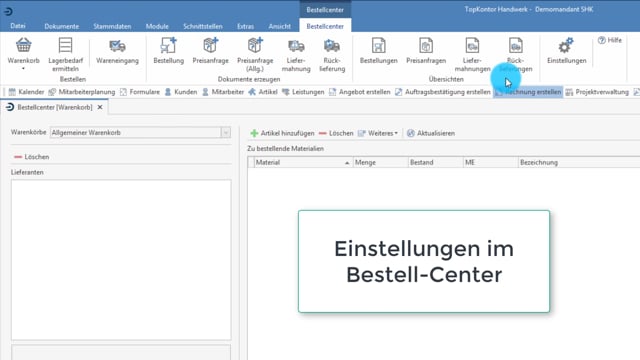Open Artikel from quick toolbar
Viewport: 640px width, 360px height.
coord(263,92)
